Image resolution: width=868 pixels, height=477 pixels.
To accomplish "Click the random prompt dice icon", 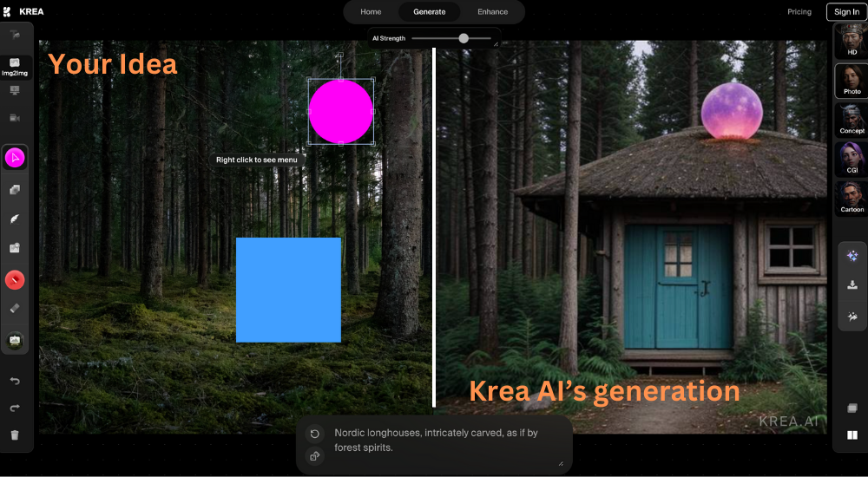I will point(314,456).
